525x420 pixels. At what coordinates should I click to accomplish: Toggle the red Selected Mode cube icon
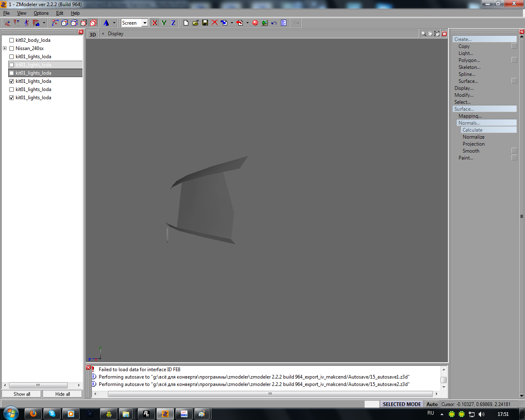(x=94, y=23)
